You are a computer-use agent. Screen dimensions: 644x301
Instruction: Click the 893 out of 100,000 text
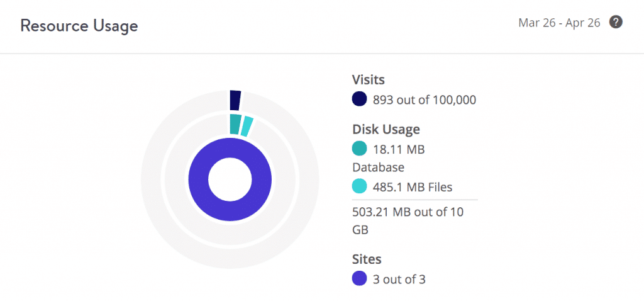click(424, 99)
